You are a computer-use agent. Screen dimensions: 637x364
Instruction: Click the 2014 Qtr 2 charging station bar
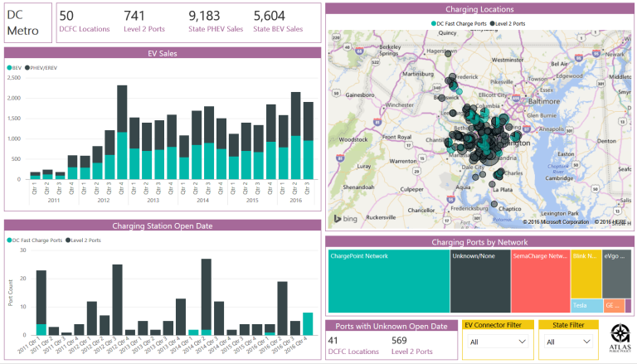206,297
